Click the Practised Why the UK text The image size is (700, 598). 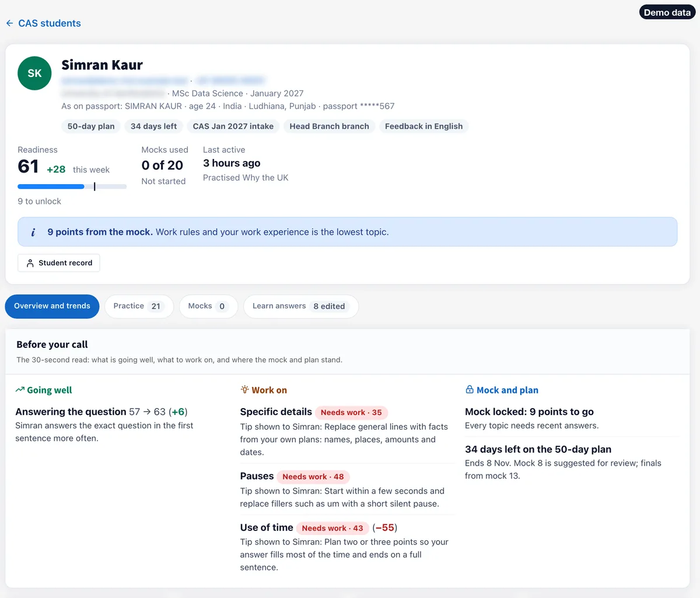[x=246, y=178]
